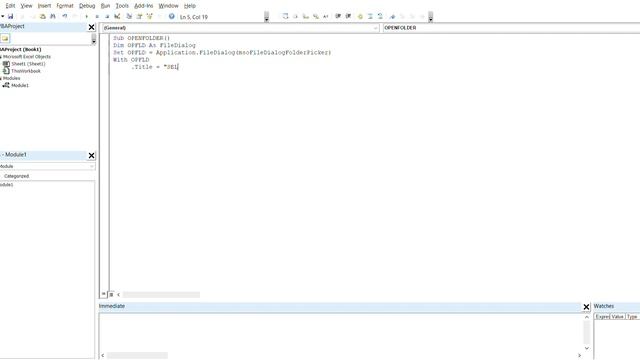Open Project Explorer from the toolbar

point(129,16)
